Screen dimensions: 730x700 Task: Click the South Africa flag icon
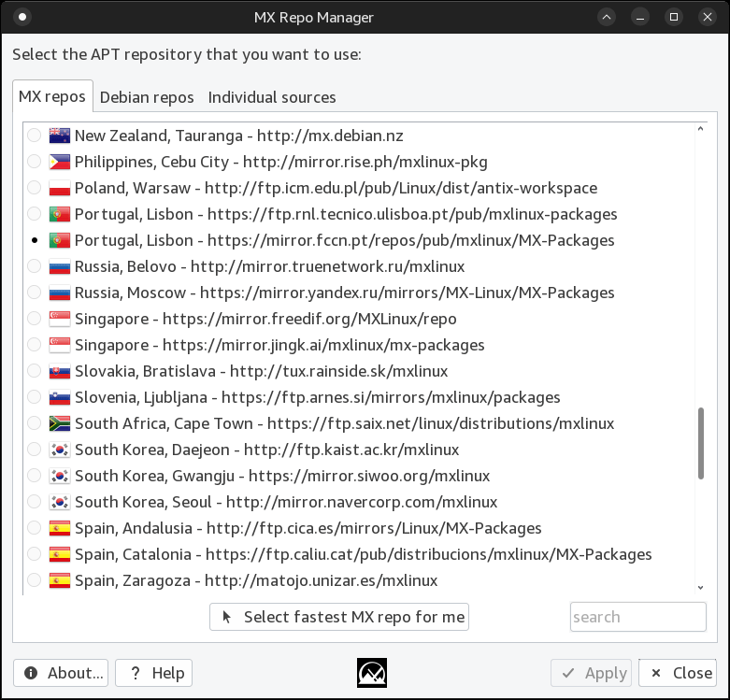[x=60, y=423]
